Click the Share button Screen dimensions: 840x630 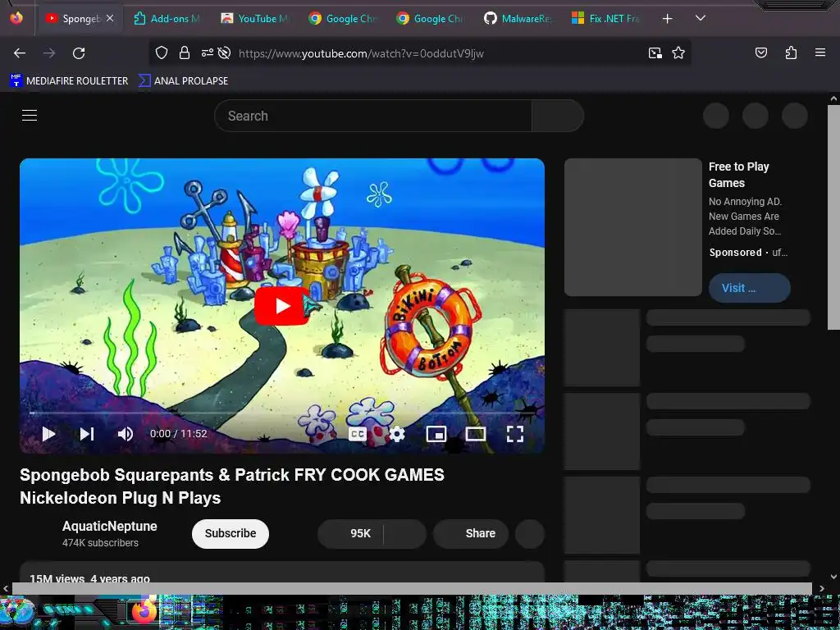470,533
